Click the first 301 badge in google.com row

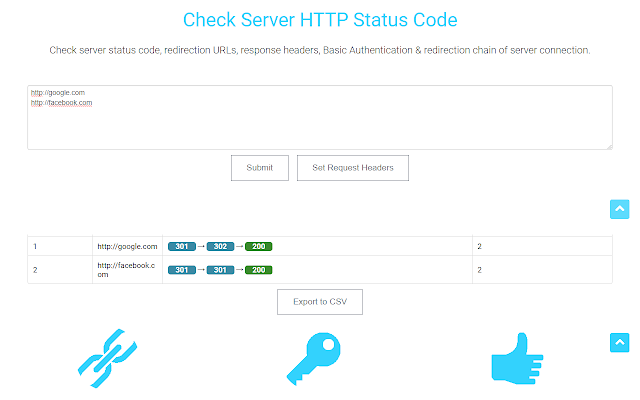click(x=182, y=247)
